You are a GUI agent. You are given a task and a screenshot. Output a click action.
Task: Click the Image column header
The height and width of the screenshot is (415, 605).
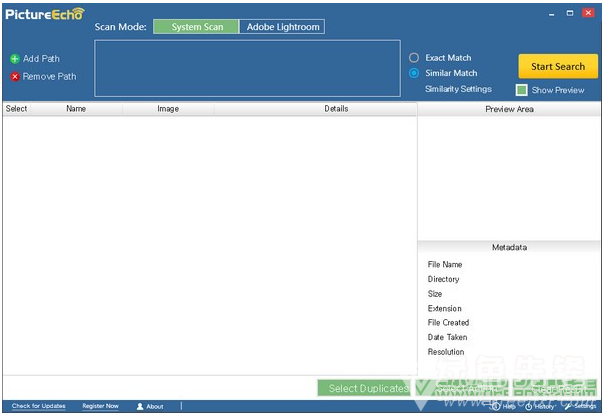coord(168,109)
